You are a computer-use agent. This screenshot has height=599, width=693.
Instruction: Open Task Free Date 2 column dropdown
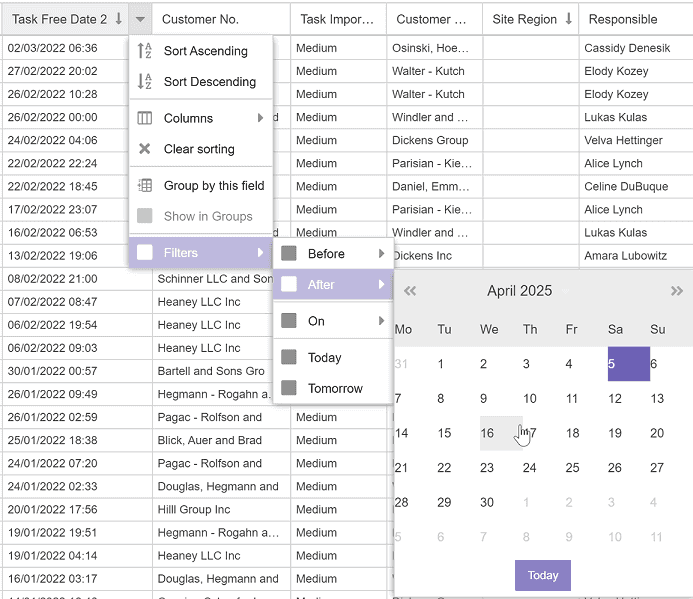140,19
